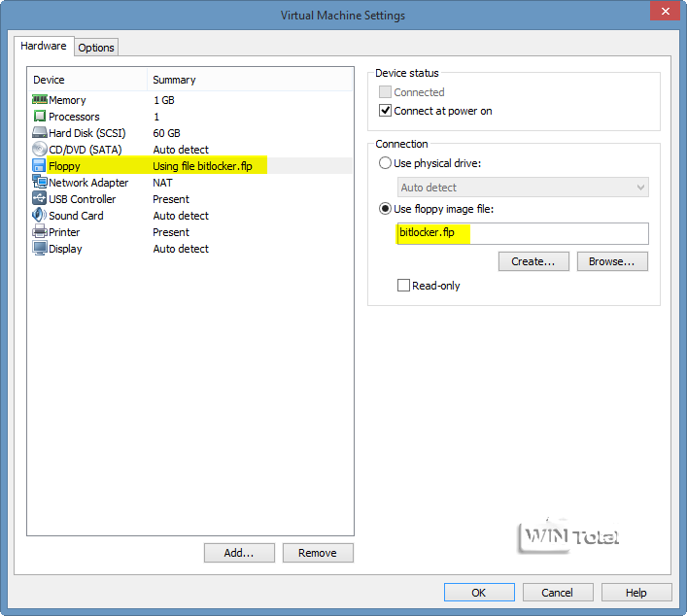Click the Add... button
687x616 pixels.
click(x=239, y=553)
